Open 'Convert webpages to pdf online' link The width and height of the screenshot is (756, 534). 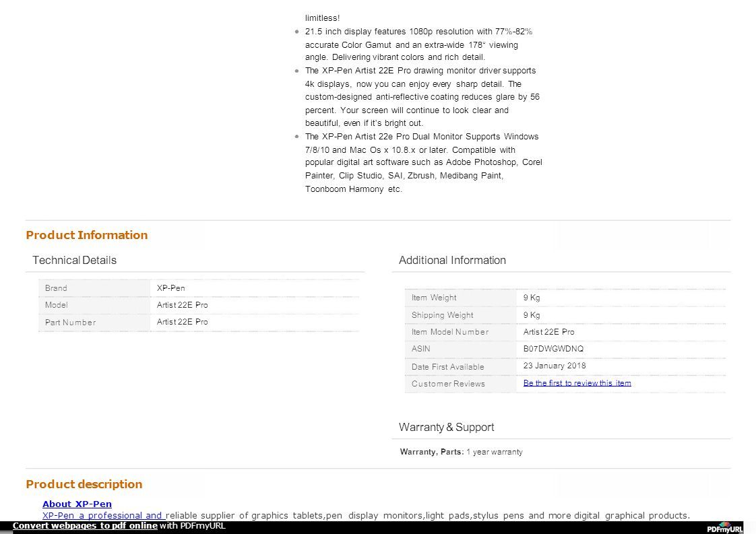coord(85,526)
